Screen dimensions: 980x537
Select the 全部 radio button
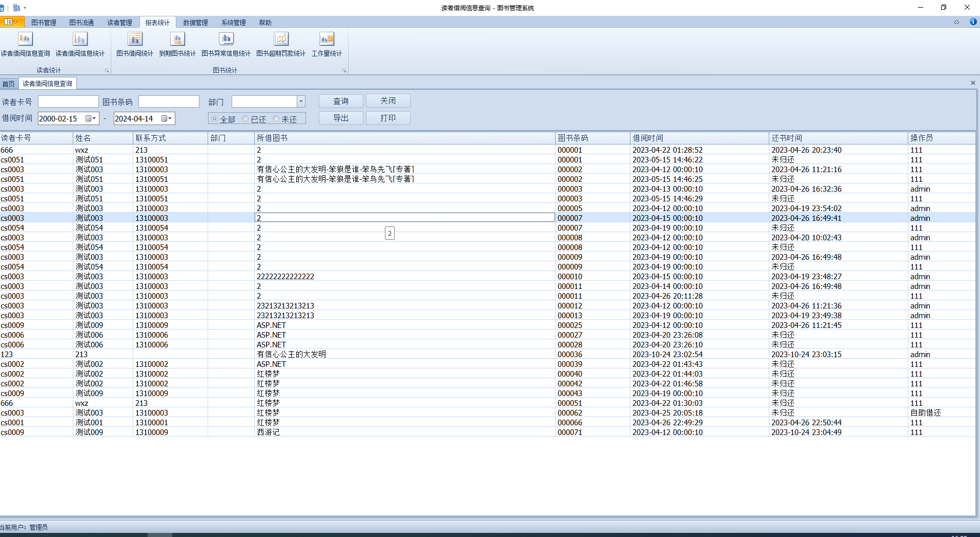[x=215, y=119]
